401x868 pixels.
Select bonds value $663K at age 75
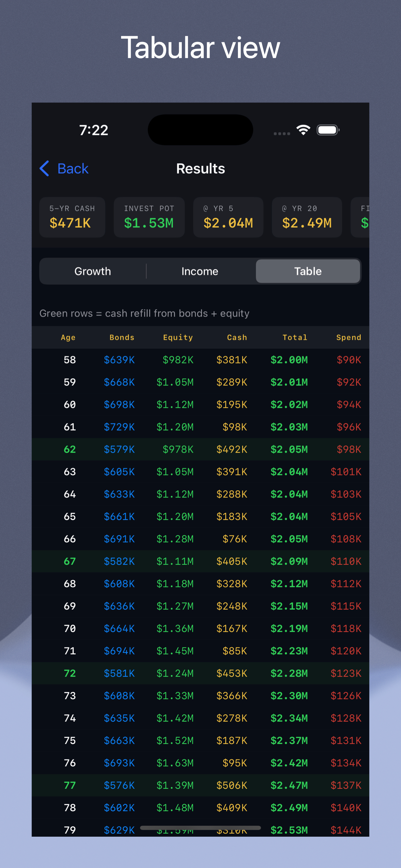pyautogui.click(x=119, y=741)
